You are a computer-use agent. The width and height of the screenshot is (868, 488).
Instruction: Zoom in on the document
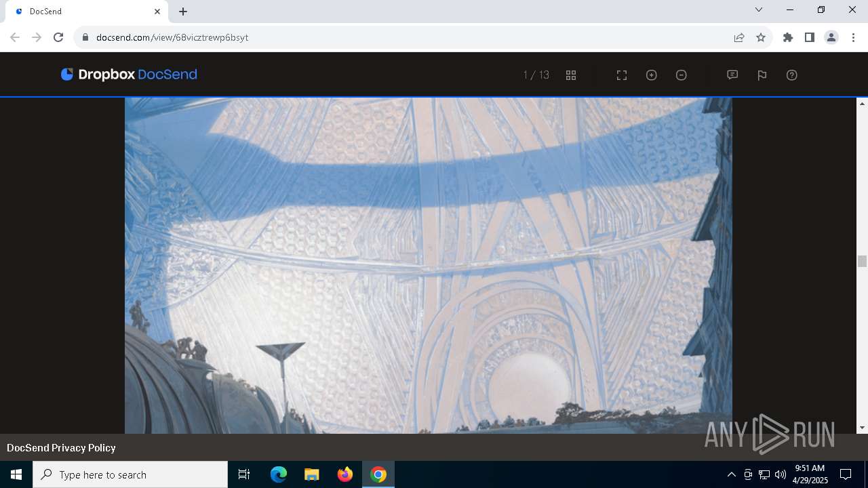click(x=652, y=75)
